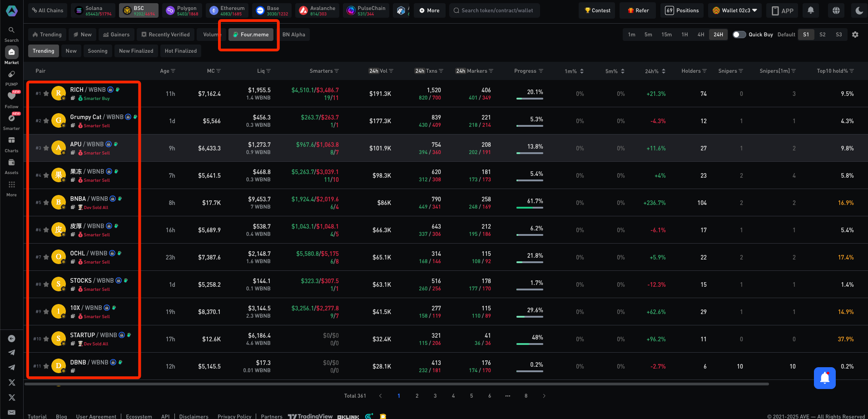Favorite the RICH / WBNB pair star

pyautogui.click(x=46, y=94)
